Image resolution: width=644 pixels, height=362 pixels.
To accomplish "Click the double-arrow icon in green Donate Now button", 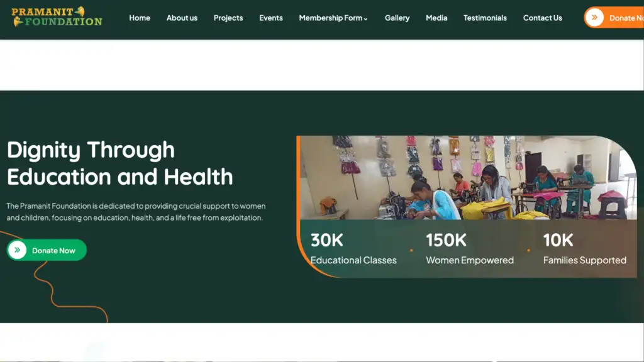I will click(17, 250).
